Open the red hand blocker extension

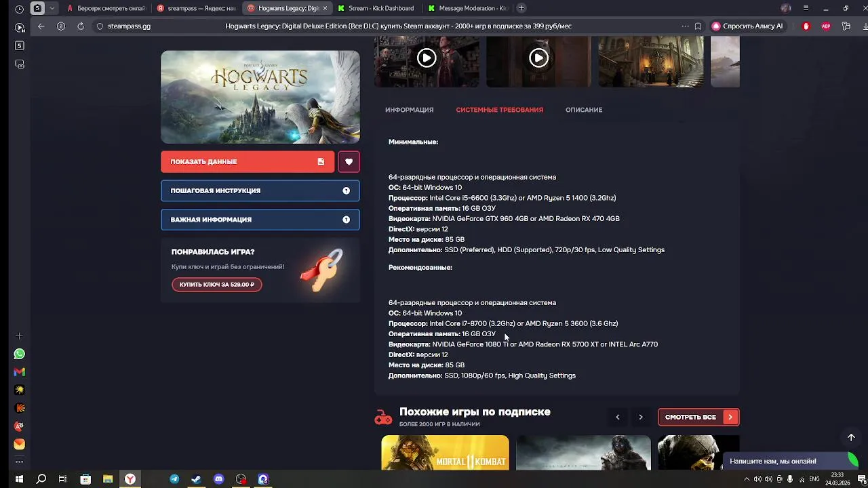pyautogui.click(x=806, y=26)
